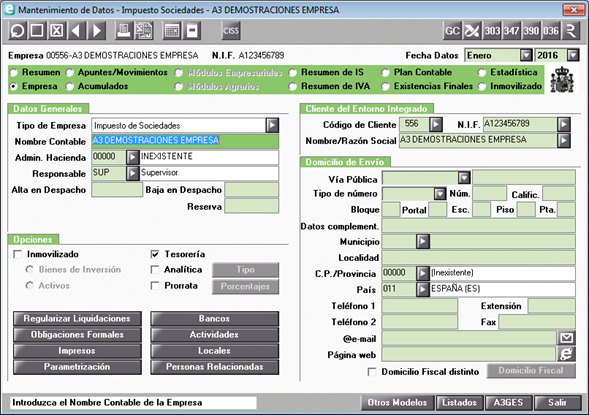589x415 pixels.
Task: Expand the Fecha Datos month dropdown
Action: coord(526,56)
